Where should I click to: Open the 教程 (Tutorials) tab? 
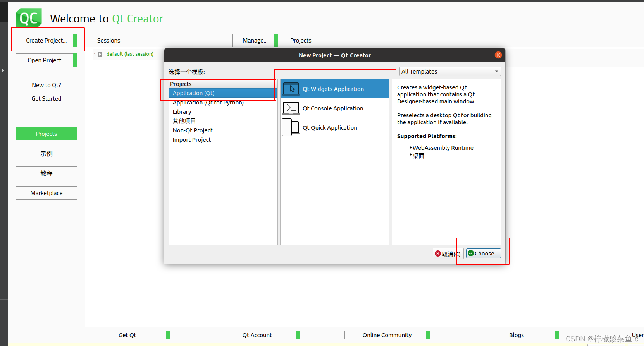pyautogui.click(x=46, y=173)
